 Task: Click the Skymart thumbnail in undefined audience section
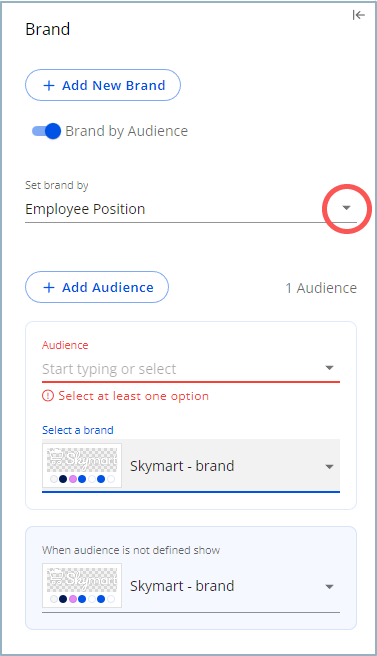pos(82,585)
